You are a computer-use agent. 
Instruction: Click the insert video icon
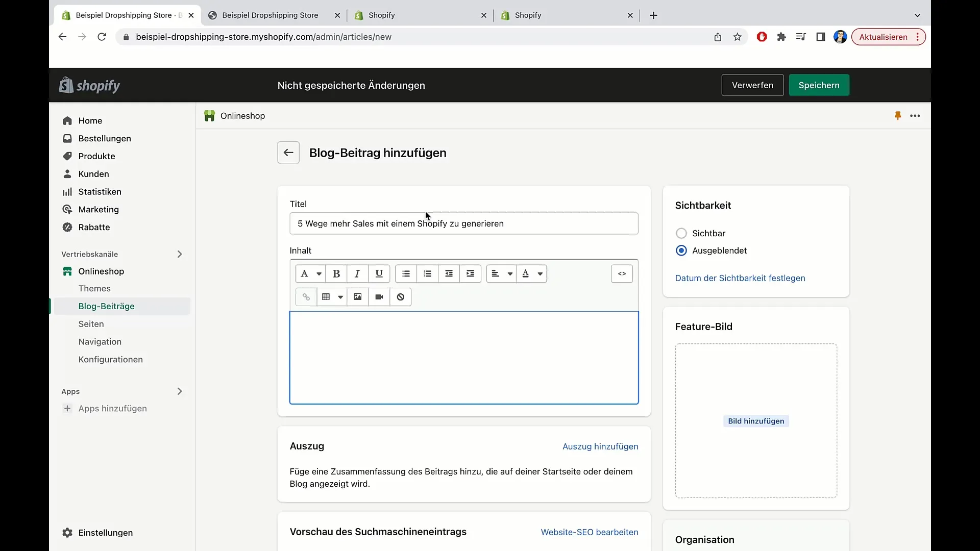click(379, 297)
